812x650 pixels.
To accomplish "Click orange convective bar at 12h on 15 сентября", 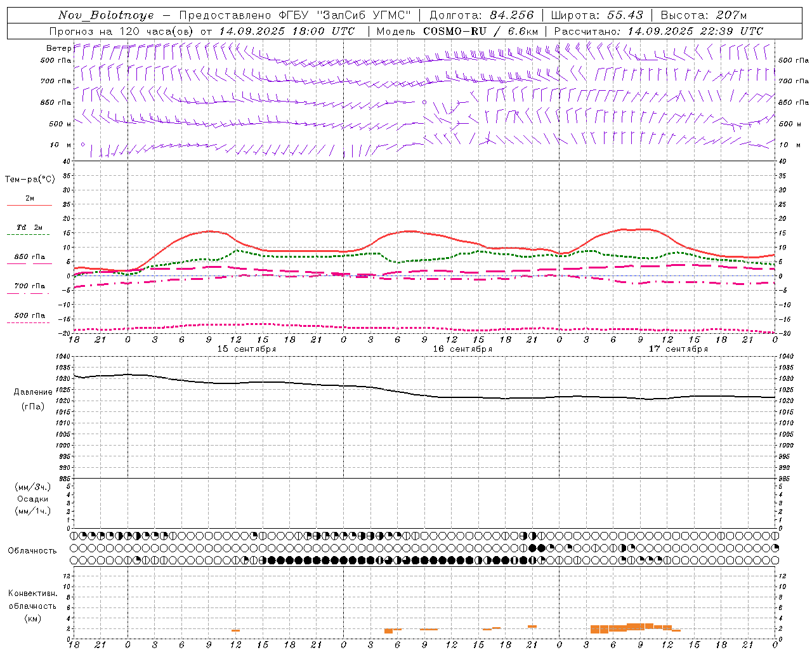I will (x=235, y=630).
